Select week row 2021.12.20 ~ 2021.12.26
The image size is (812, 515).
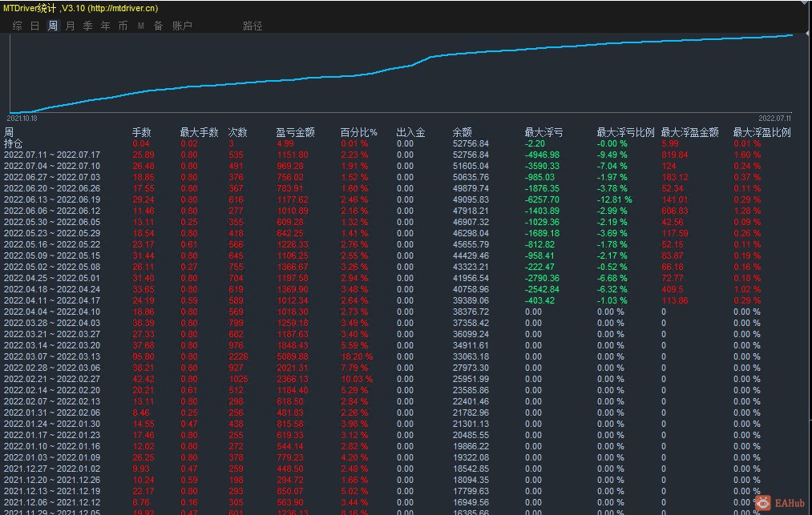52,480
